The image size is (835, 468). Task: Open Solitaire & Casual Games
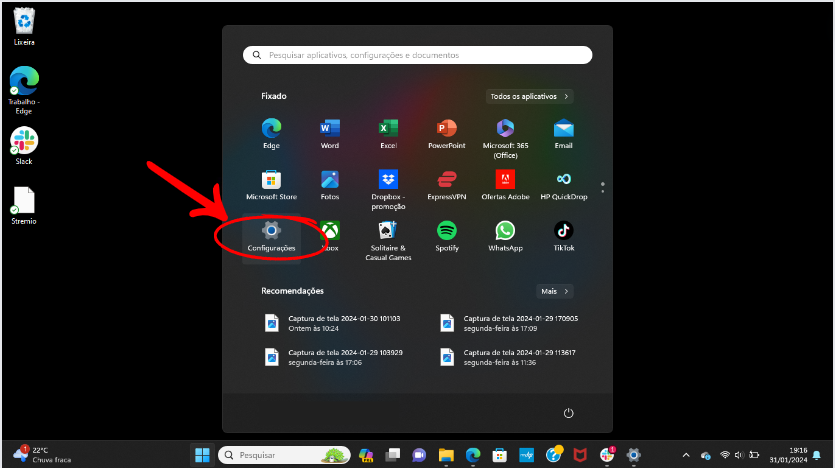tap(388, 241)
